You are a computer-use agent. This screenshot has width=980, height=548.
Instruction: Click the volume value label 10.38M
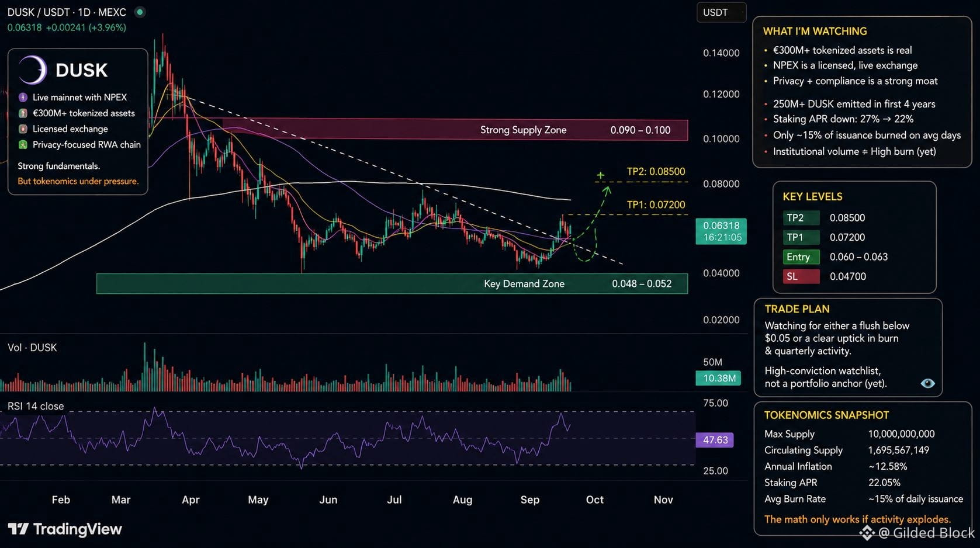[719, 378]
